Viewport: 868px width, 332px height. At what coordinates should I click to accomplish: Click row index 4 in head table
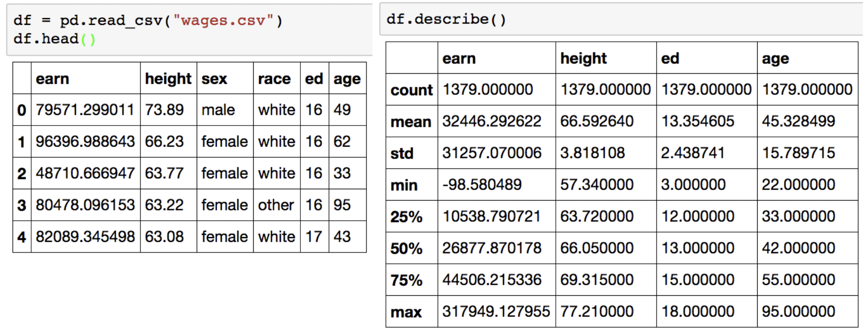21,237
